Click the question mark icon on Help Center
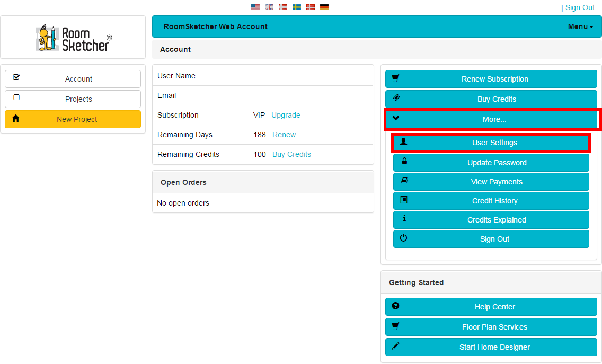Viewport: 602px width, 364px height. (395, 306)
